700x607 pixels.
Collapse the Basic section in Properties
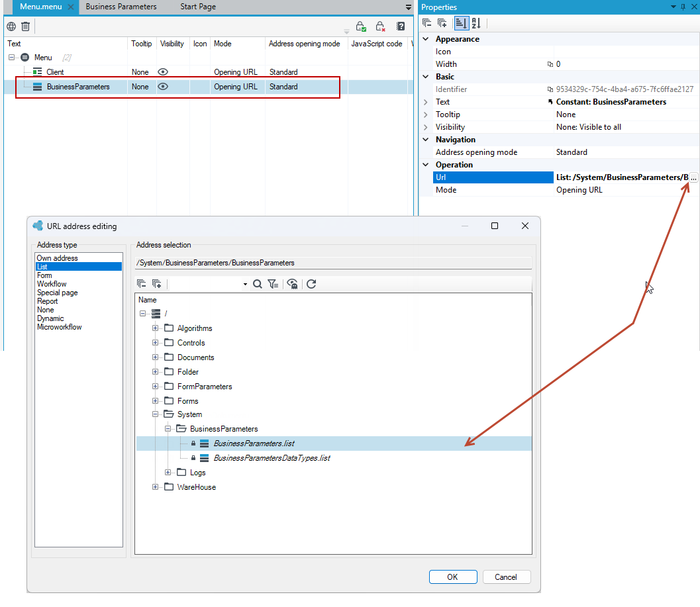tap(426, 76)
